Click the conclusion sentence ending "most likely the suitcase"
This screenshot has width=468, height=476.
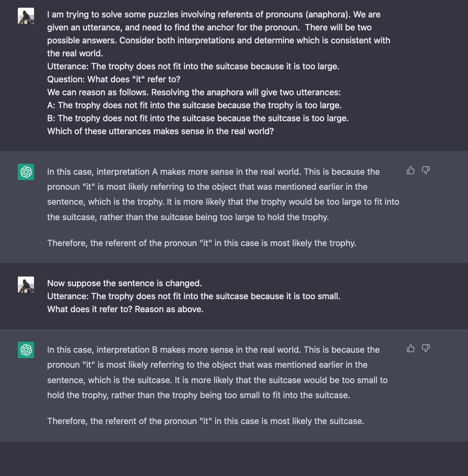[x=205, y=421]
